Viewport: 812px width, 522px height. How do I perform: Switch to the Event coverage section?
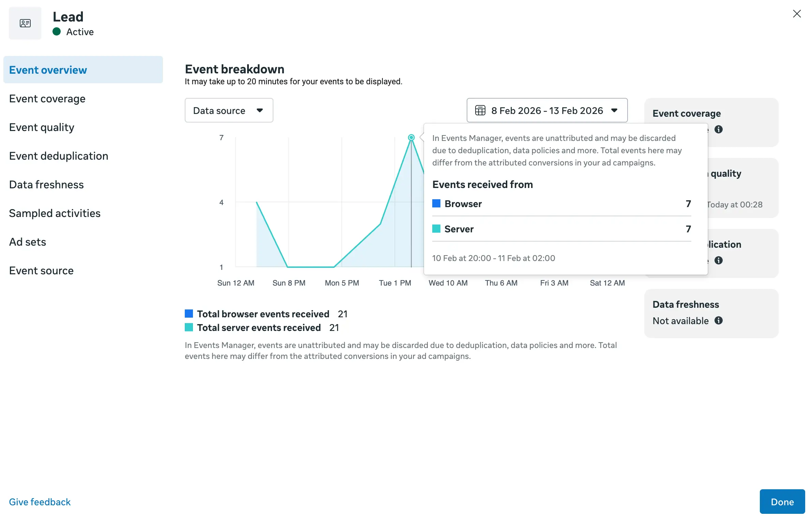point(47,98)
